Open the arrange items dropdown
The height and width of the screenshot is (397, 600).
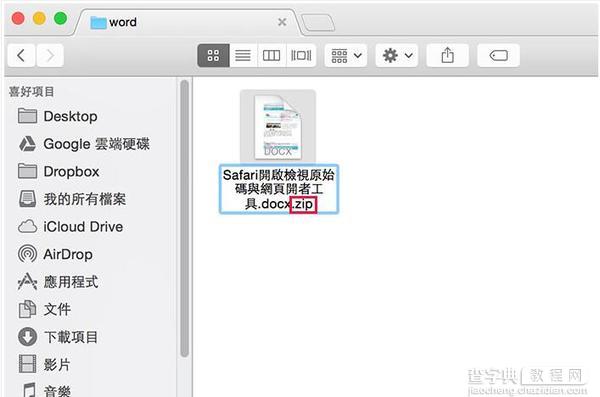point(346,56)
